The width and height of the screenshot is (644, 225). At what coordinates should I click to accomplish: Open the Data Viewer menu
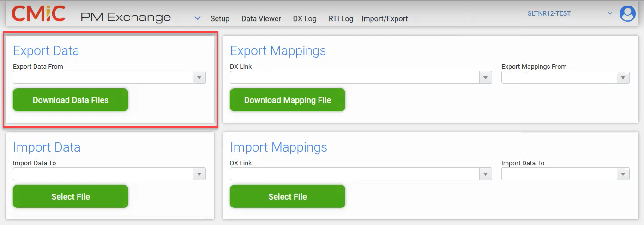(261, 19)
